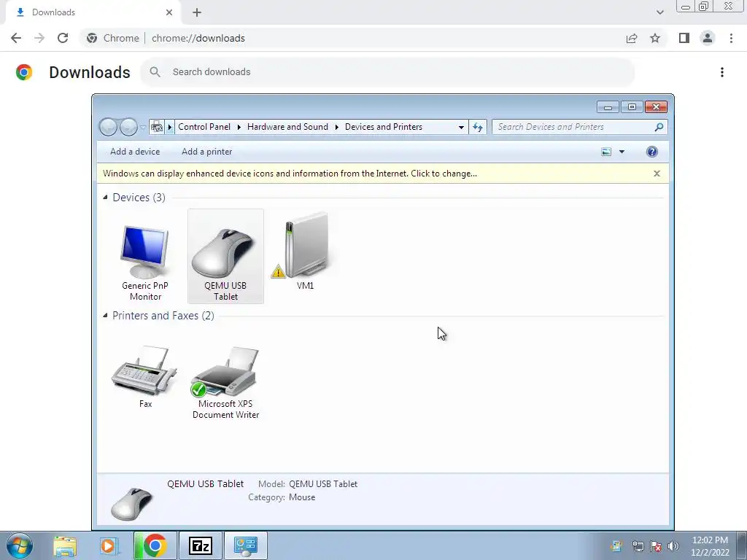Viewport: 747px width, 560px height.
Task: Click the change view icon in toolbar
Action: coord(606,152)
